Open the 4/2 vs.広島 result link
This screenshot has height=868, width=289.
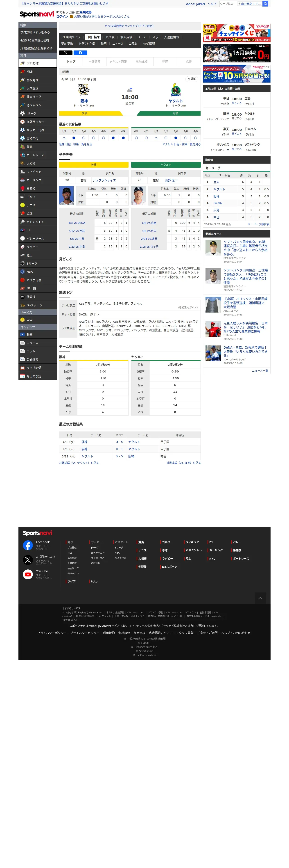(149, 223)
